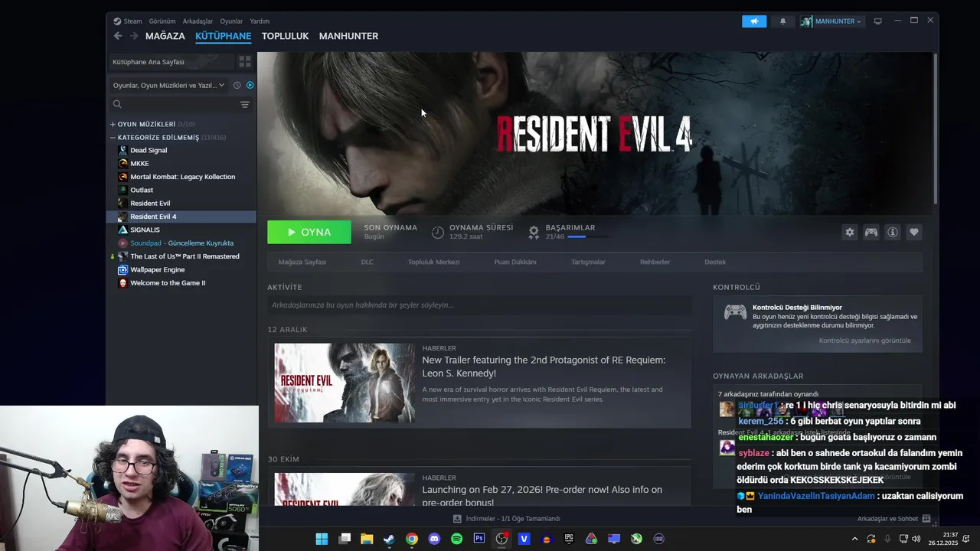Open Mağaza Sayfası link
This screenshot has width=980, height=551.
tap(302, 262)
